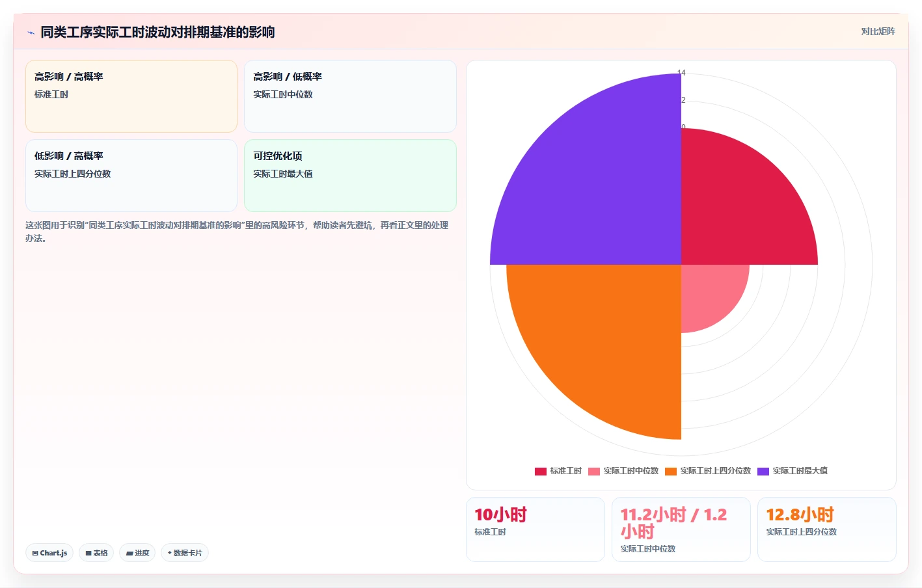922x588 pixels.
Task: Toggle the 实际工时上四分位数 legend orange swatch
Action: pos(670,471)
